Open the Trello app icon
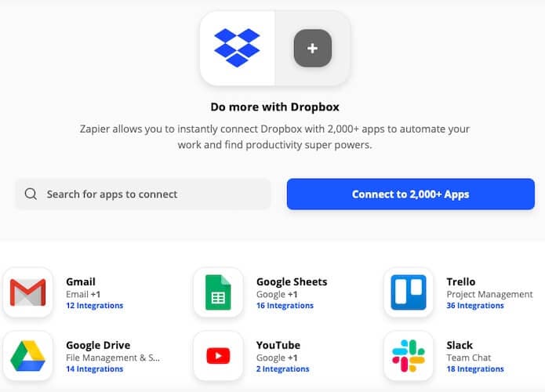Viewport: 545px width, 392px height. tap(409, 292)
